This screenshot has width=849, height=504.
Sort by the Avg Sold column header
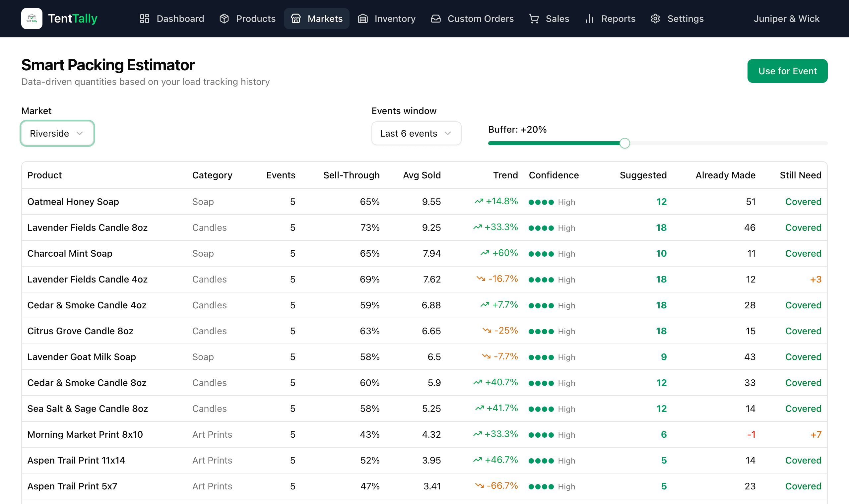pyautogui.click(x=422, y=175)
